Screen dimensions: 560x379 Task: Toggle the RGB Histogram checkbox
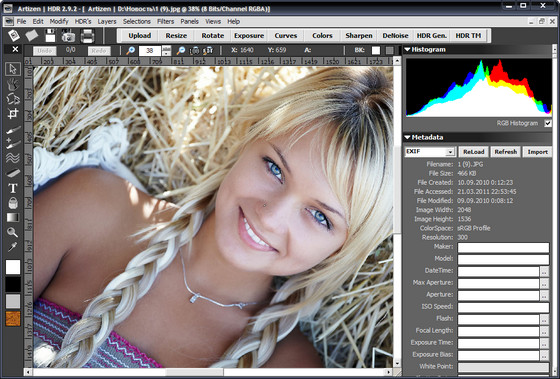pyautogui.click(x=548, y=123)
